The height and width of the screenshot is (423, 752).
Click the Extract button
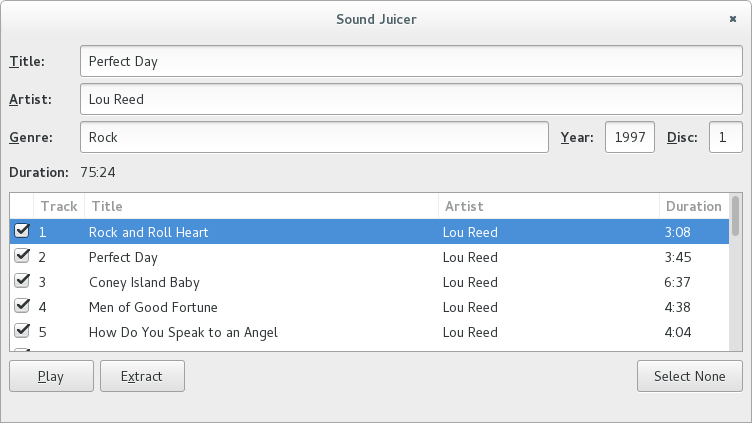point(142,376)
